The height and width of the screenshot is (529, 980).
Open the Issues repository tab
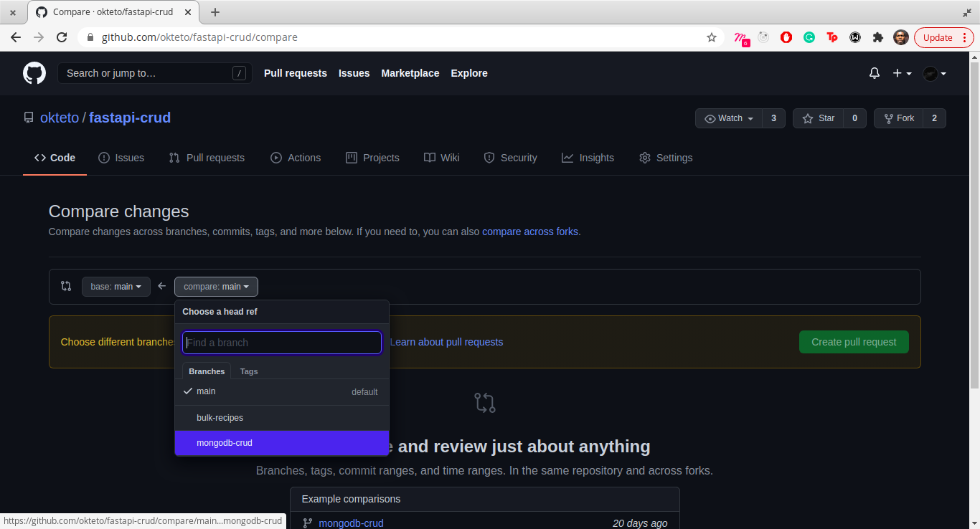click(x=121, y=158)
